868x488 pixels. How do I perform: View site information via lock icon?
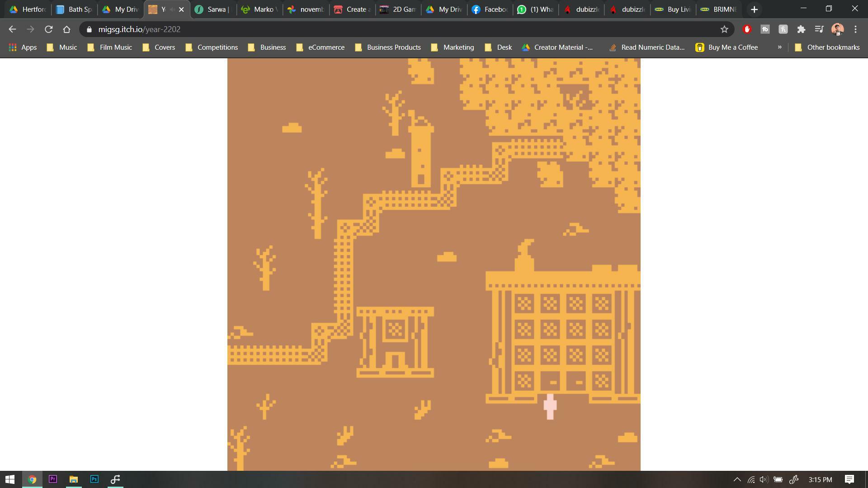click(x=89, y=29)
